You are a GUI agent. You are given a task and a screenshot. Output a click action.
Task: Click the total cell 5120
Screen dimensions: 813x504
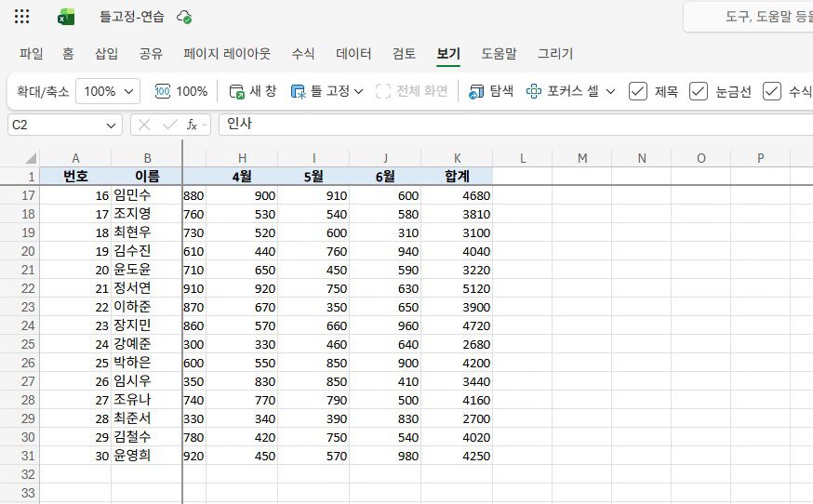tap(458, 288)
